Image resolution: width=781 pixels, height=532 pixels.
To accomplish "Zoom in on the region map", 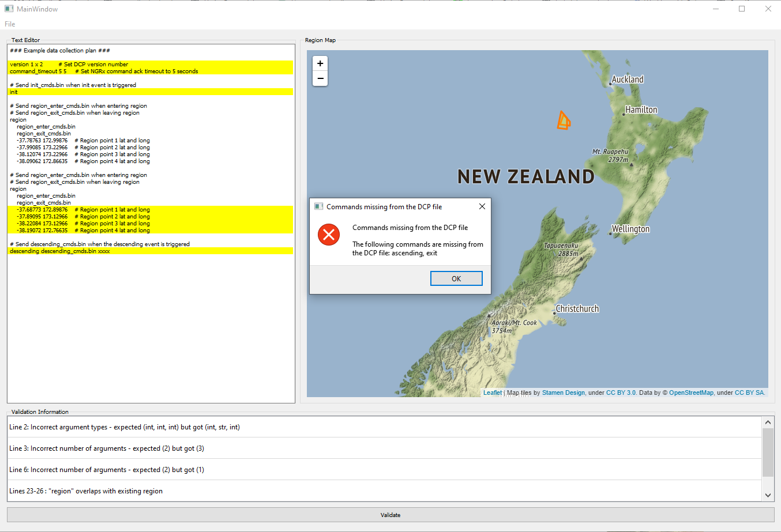I will pos(320,63).
